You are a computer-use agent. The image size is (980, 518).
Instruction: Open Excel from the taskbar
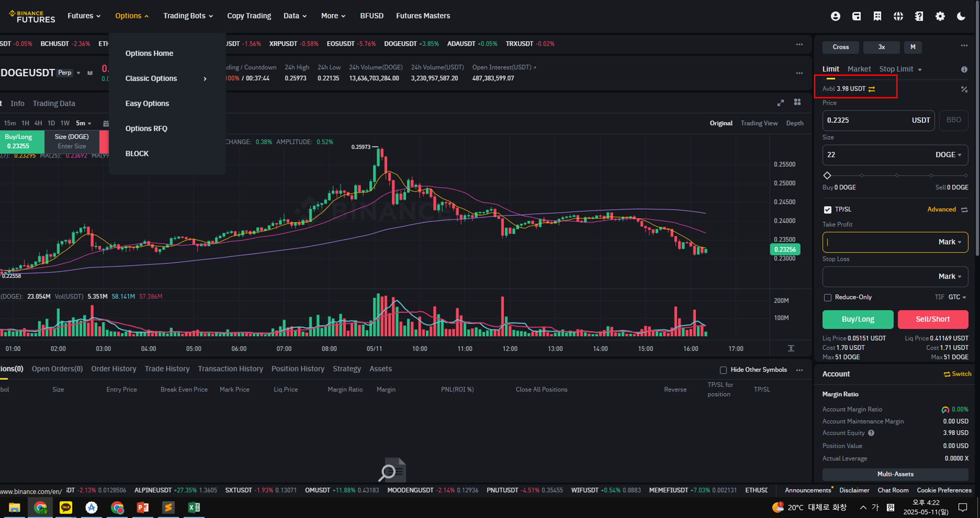194,508
